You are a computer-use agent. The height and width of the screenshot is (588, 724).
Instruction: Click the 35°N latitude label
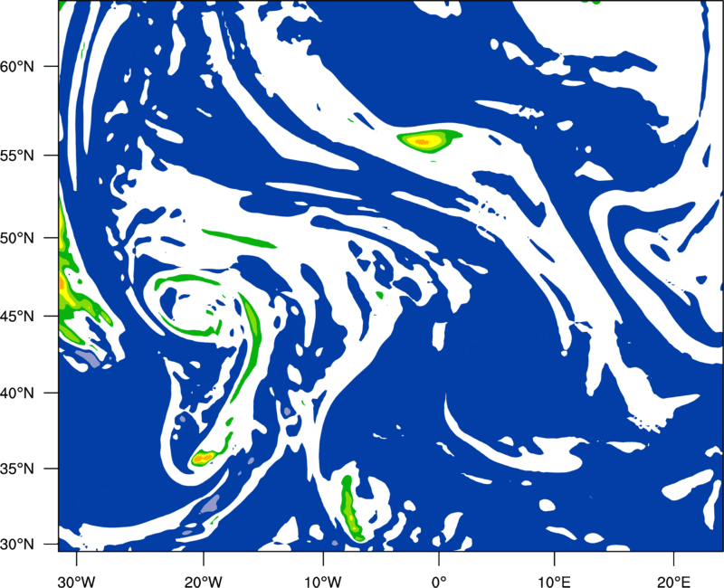17,469
